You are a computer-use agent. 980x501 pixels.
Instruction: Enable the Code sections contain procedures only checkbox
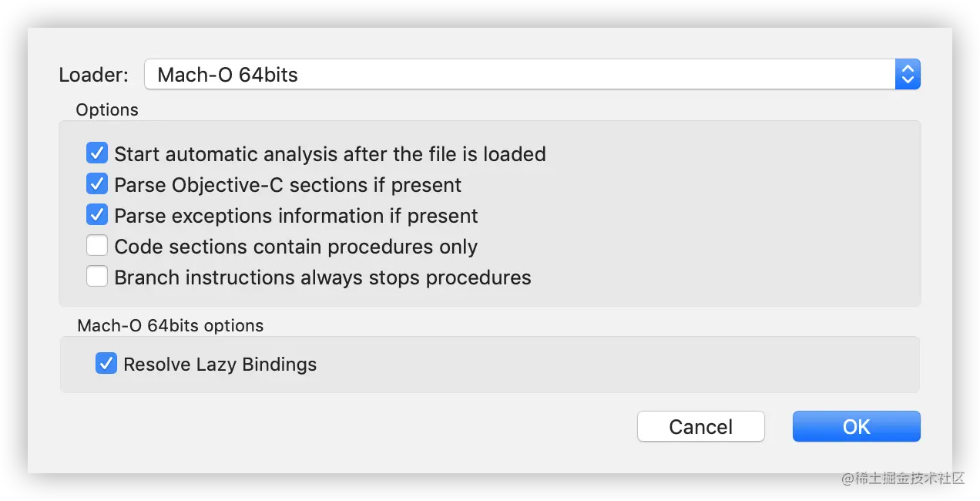(97, 246)
